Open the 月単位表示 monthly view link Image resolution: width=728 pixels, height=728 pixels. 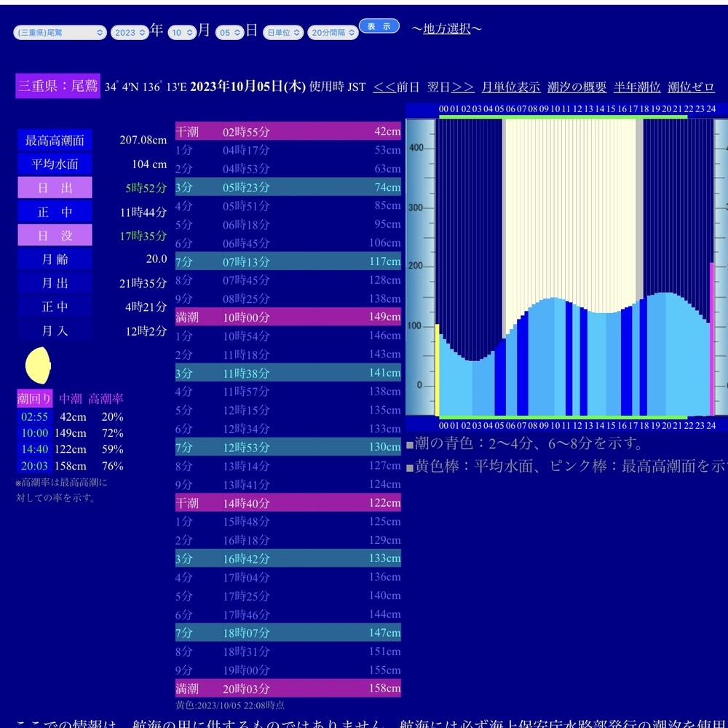point(510,87)
